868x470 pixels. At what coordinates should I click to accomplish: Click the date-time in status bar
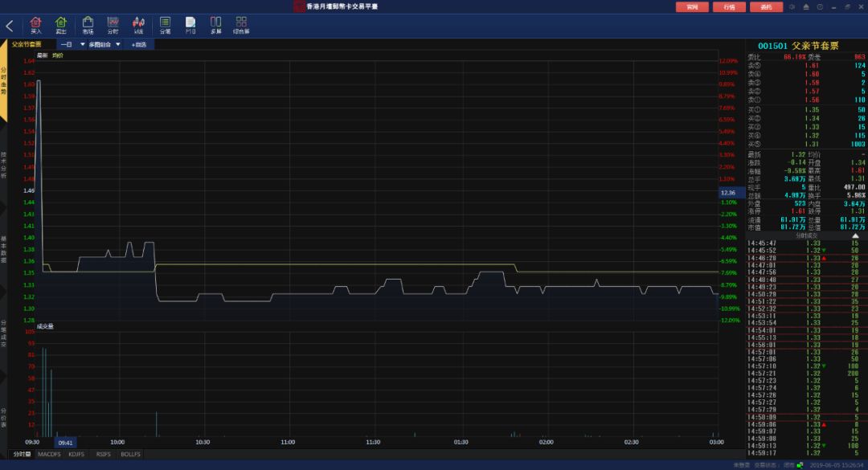click(x=835, y=465)
